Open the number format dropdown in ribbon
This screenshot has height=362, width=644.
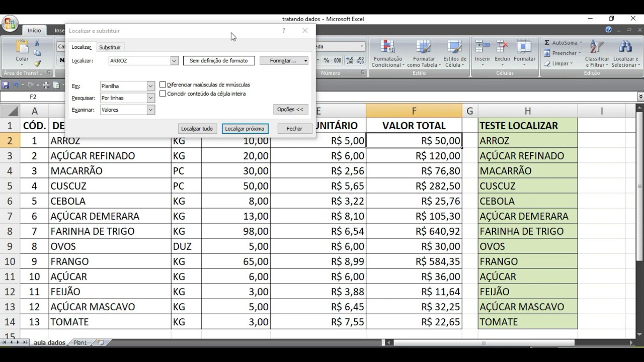362,47
